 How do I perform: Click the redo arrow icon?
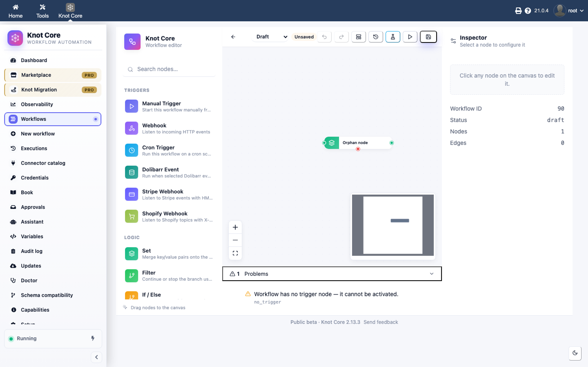(x=341, y=37)
